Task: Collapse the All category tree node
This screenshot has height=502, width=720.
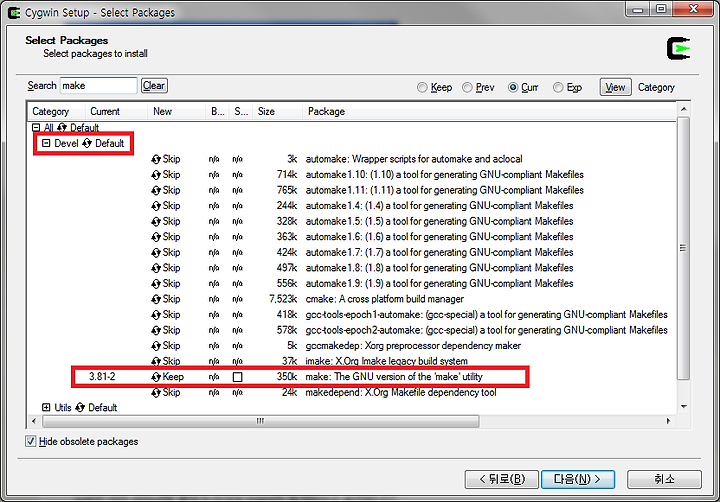Action: tap(36, 127)
